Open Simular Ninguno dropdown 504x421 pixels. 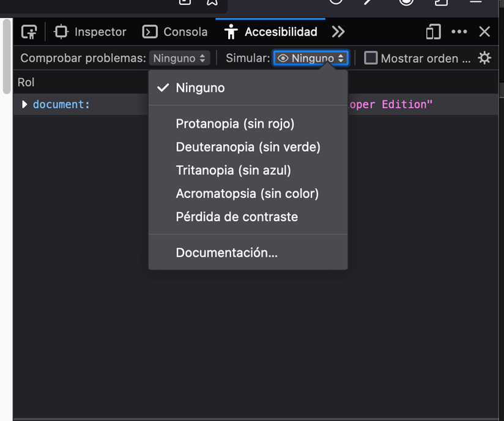click(x=311, y=58)
